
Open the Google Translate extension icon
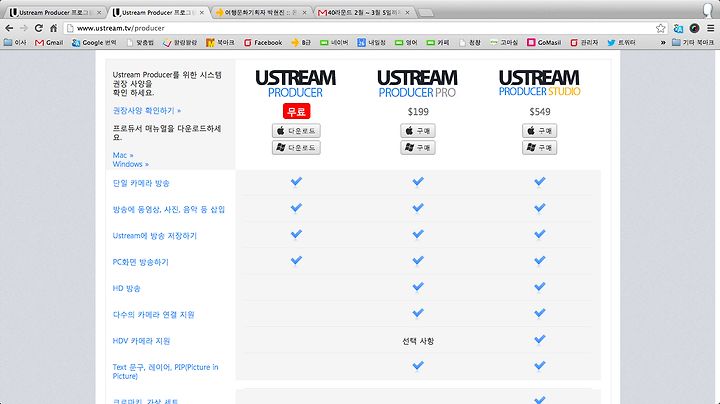click(678, 28)
